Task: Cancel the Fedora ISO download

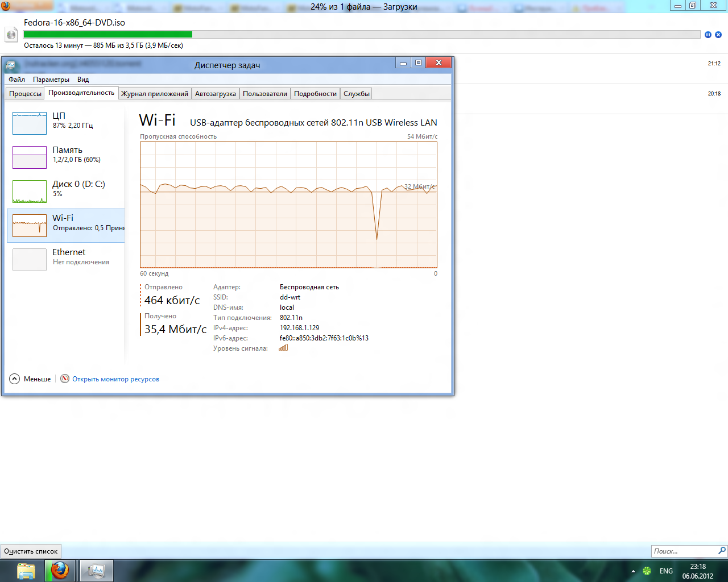Action: click(x=718, y=35)
